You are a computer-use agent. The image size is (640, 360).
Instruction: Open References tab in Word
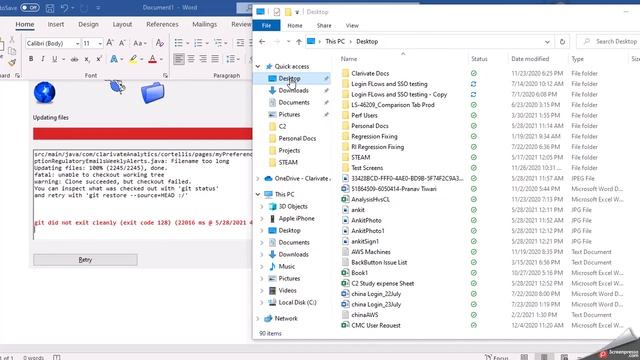click(x=162, y=24)
